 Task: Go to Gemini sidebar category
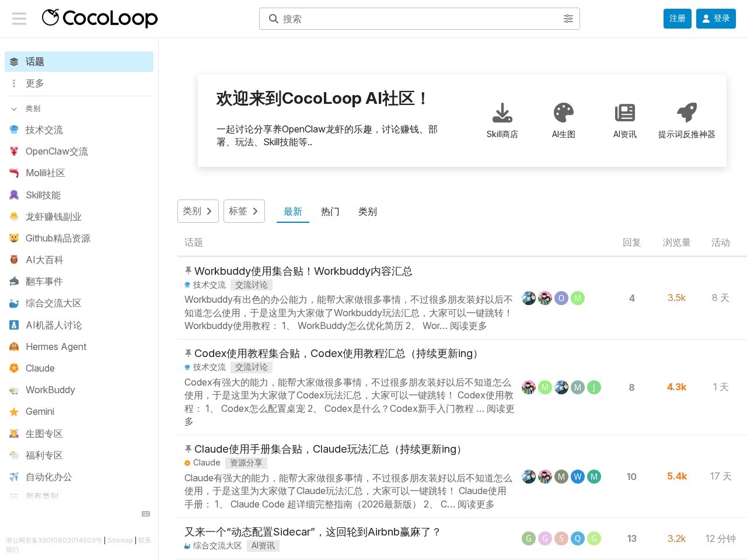[79, 412]
